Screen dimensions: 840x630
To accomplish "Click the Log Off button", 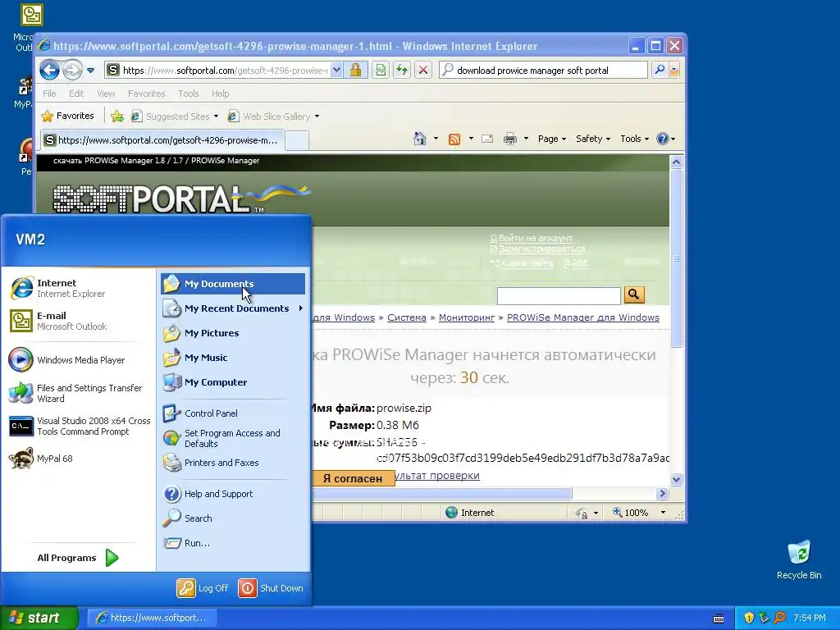I will click(x=203, y=588).
